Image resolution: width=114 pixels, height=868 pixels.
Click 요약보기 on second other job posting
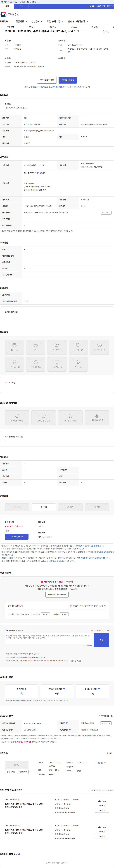point(102,832)
